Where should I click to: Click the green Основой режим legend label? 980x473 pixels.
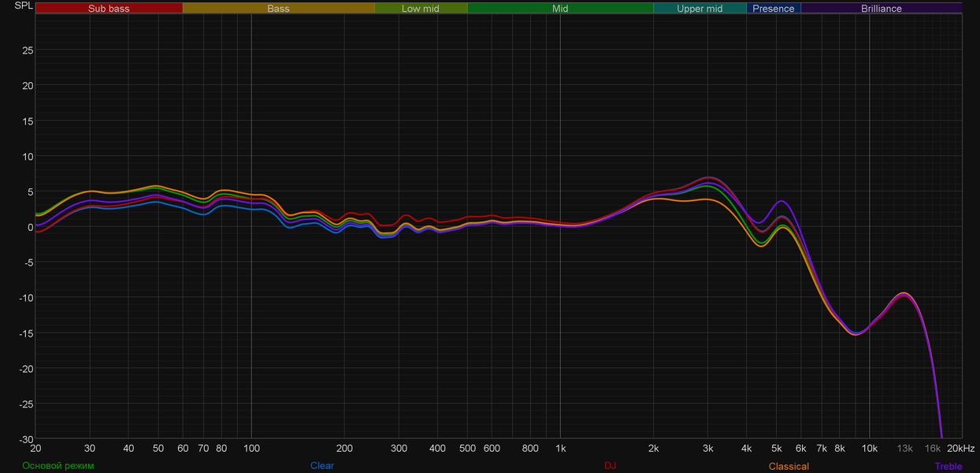[x=58, y=466]
